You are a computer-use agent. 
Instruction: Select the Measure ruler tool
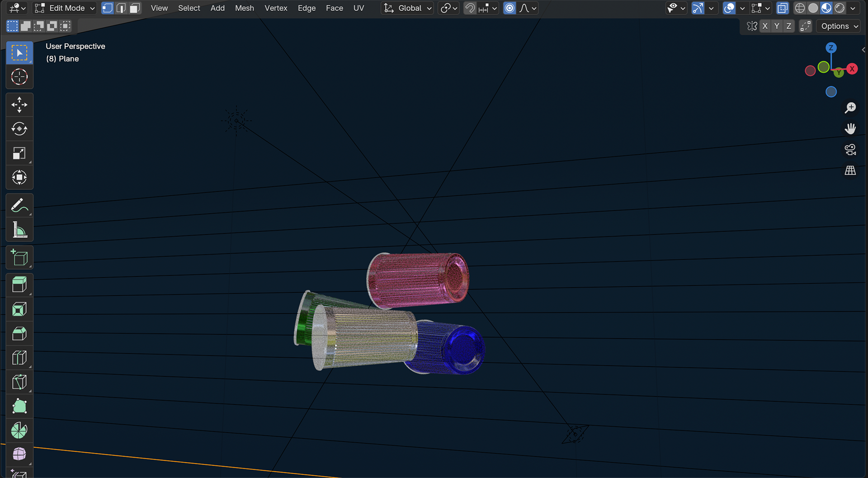pos(19,230)
